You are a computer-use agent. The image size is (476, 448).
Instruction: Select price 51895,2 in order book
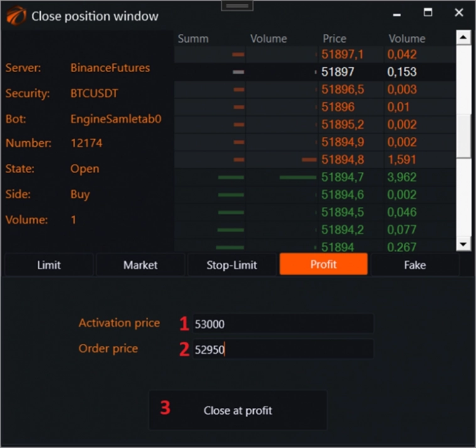(342, 124)
